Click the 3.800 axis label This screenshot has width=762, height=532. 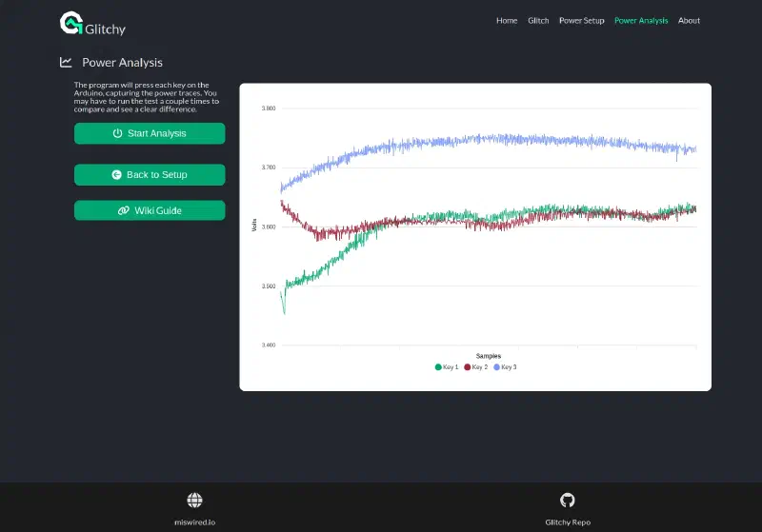click(x=269, y=108)
